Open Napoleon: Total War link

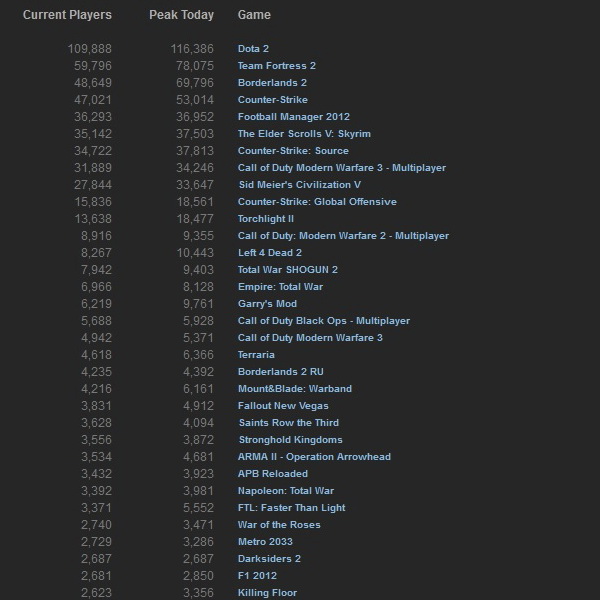(x=285, y=491)
